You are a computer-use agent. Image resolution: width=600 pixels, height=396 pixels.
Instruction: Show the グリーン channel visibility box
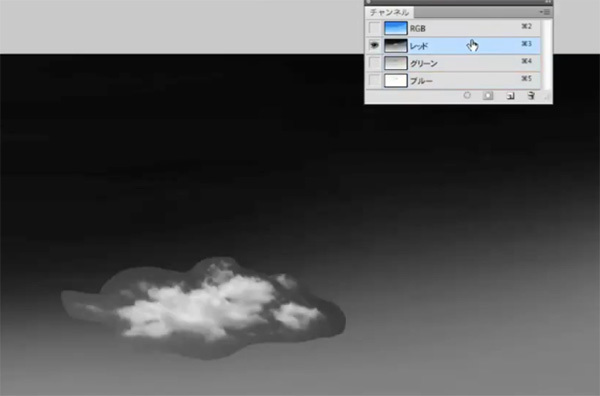374,63
